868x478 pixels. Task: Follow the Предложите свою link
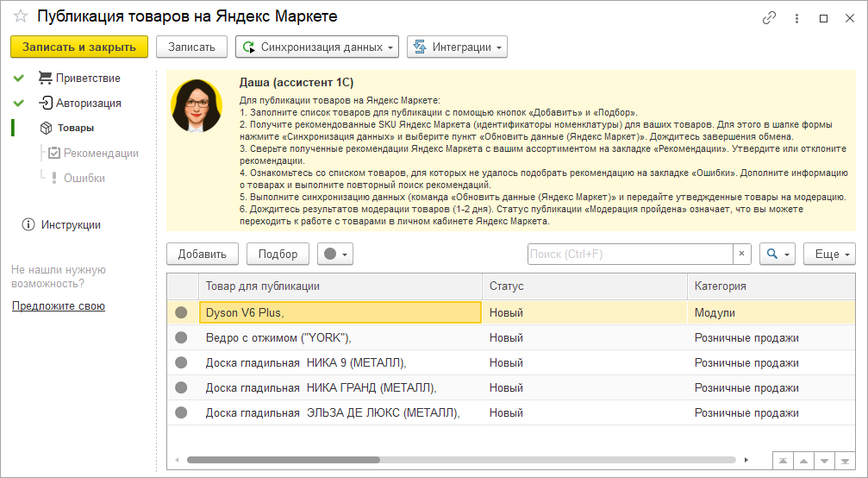click(x=58, y=305)
